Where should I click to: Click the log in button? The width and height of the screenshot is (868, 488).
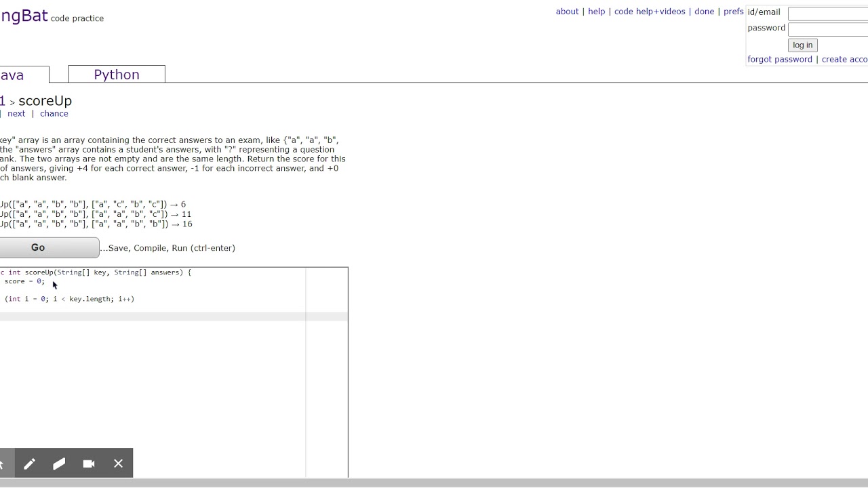[x=802, y=45]
